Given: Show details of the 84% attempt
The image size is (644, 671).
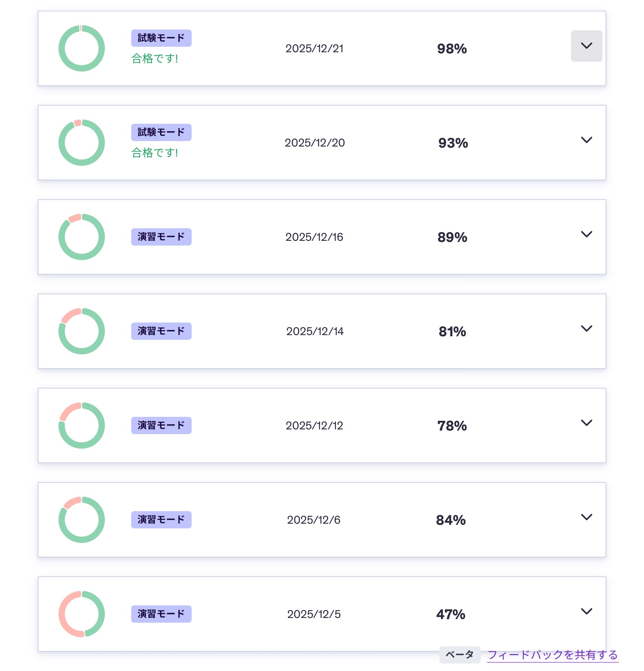Looking at the screenshot, I should [x=586, y=517].
